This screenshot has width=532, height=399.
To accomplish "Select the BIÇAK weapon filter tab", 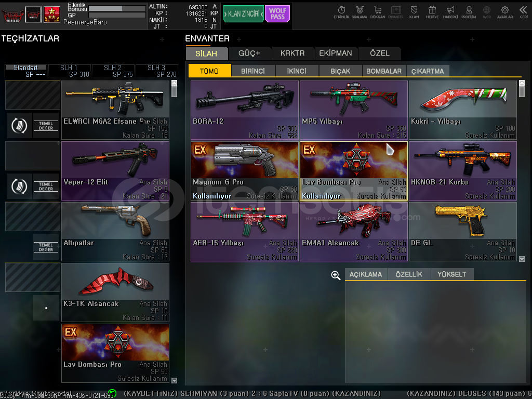I will tap(340, 71).
